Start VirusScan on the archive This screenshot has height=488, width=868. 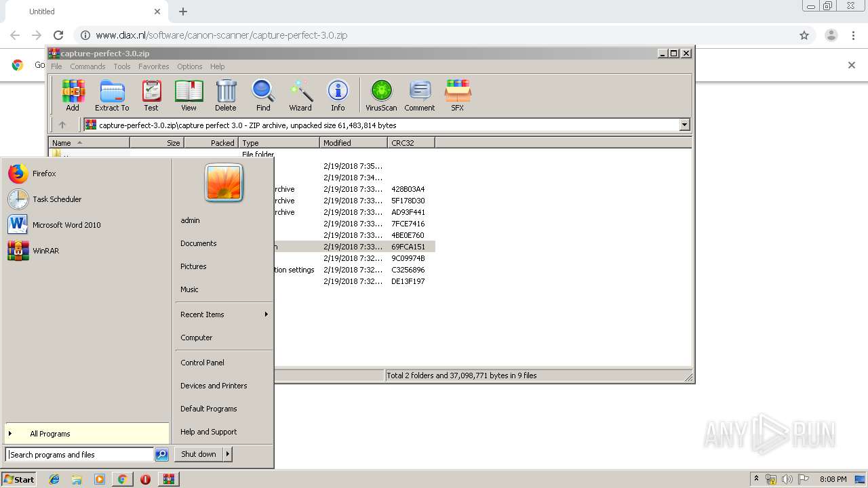click(x=381, y=96)
